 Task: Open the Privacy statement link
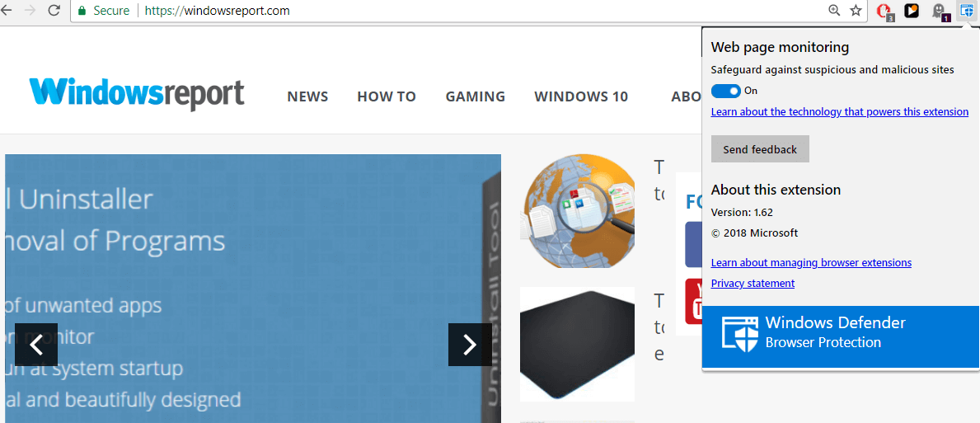[x=753, y=283]
